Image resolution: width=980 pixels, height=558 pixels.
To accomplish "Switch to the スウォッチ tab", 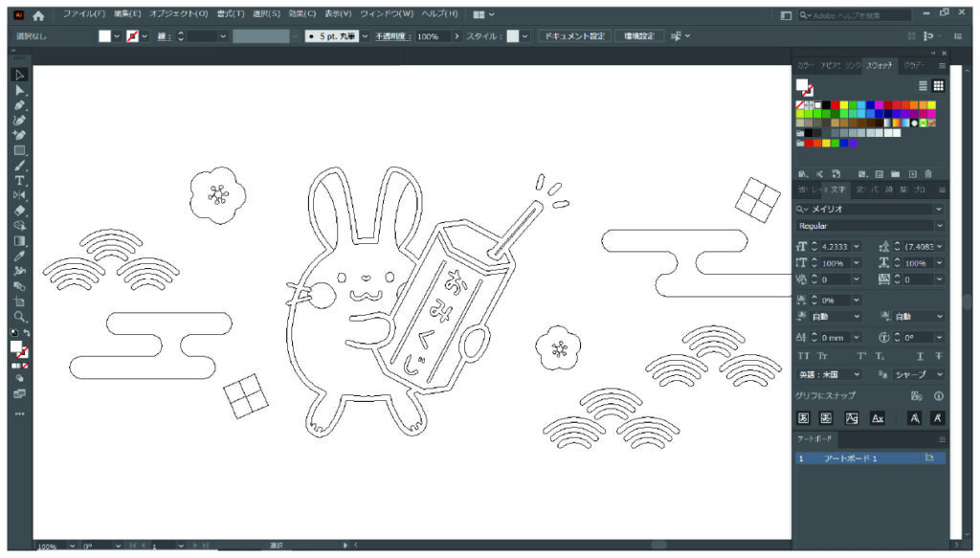I will click(879, 66).
